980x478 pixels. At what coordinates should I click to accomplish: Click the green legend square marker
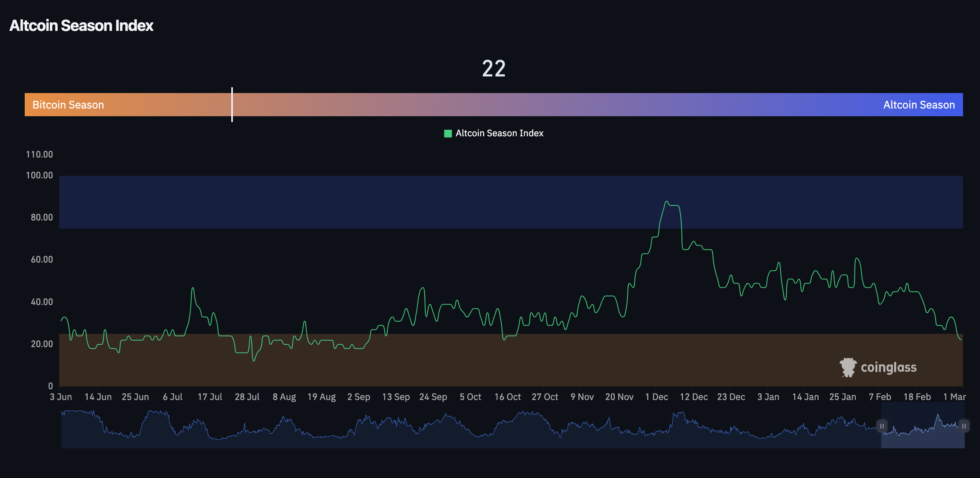(x=447, y=133)
